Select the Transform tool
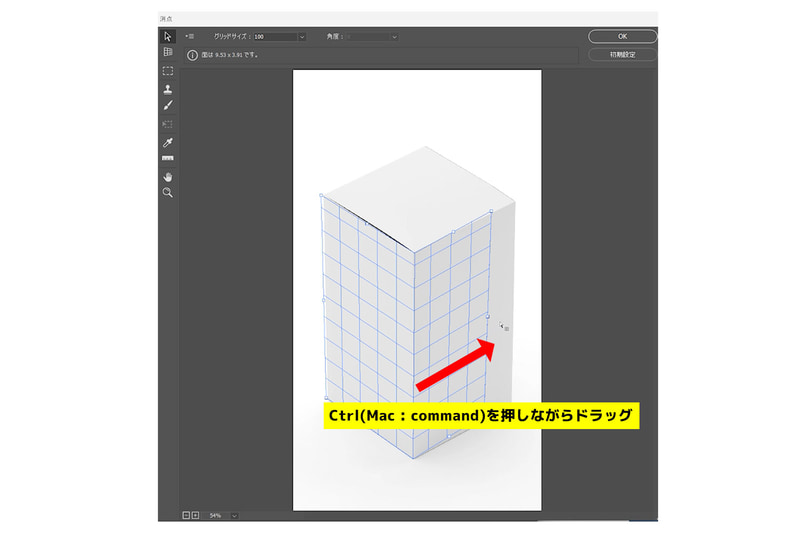The width and height of the screenshot is (800, 533). [x=168, y=124]
